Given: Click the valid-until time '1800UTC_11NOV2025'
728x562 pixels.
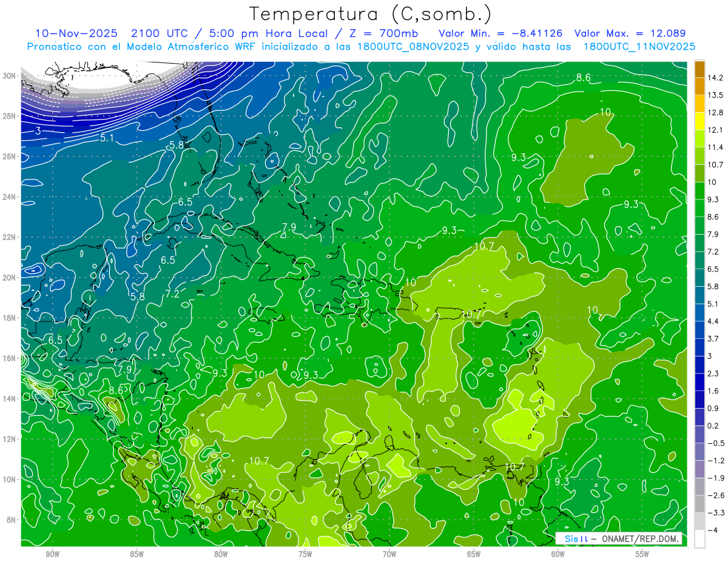Looking at the screenshot, I should tap(639, 46).
